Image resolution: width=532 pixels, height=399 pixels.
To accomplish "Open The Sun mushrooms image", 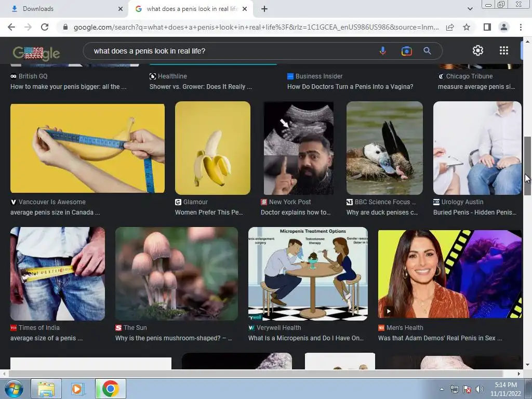I will (177, 274).
